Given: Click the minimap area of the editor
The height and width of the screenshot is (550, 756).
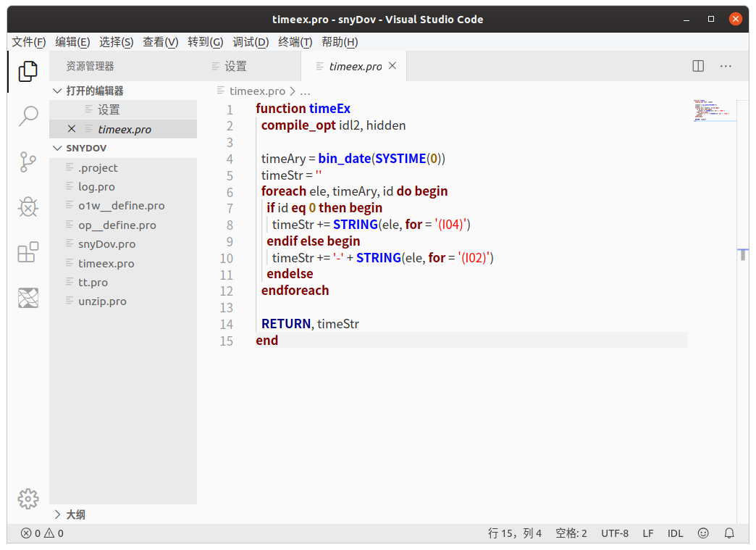Looking at the screenshot, I should point(713,112).
